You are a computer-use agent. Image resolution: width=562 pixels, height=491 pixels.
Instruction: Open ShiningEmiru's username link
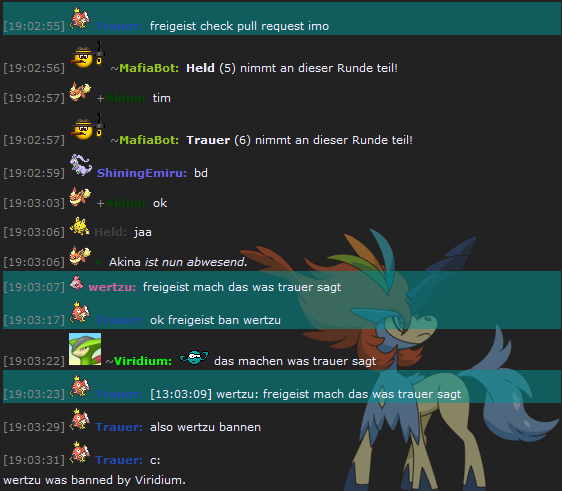pyautogui.click(x=142, y=173)
